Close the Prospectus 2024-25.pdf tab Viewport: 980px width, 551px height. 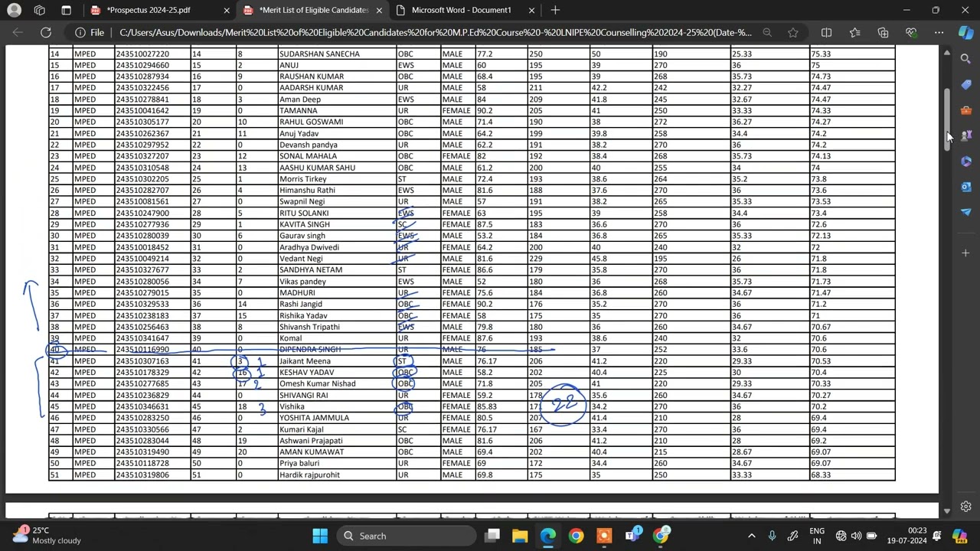pyautogui.click(x=227, y=11)
